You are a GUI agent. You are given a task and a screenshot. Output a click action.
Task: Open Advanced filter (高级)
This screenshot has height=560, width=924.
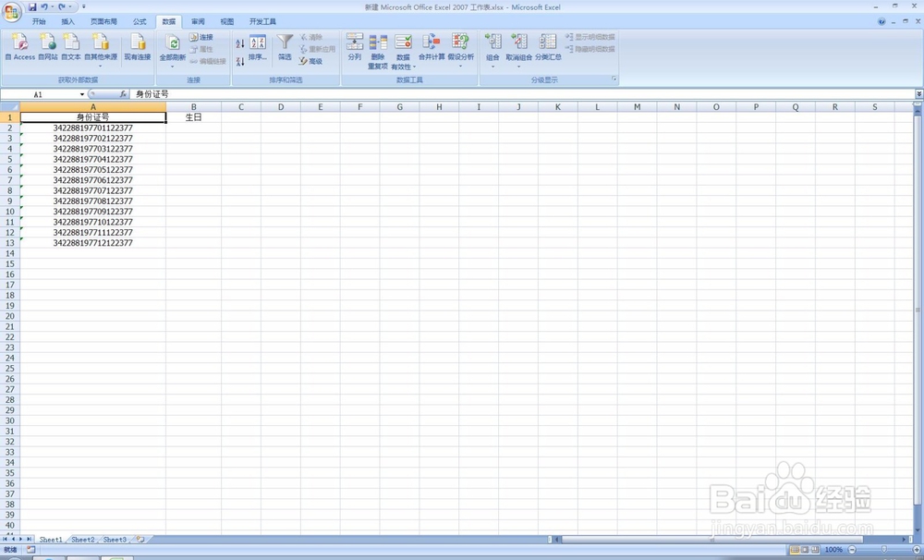pos(310,61)
